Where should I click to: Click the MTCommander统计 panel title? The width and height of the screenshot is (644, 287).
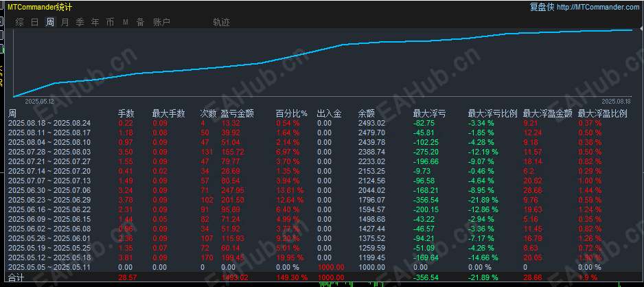pos(40,7)
